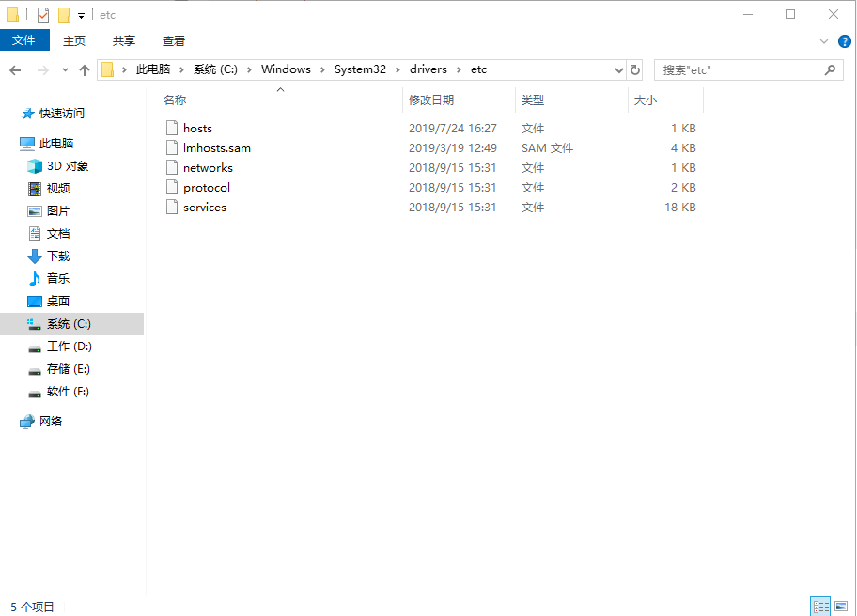Click the SAM 文件 type cell

click(547, 148)
